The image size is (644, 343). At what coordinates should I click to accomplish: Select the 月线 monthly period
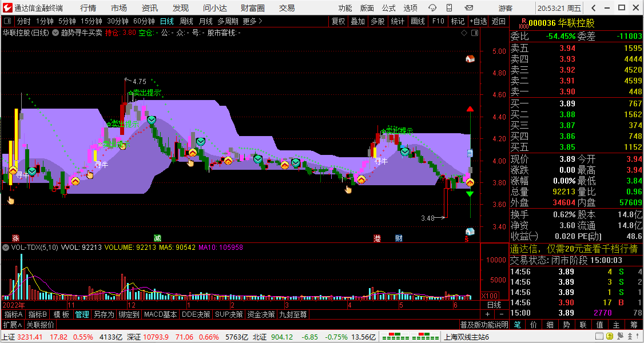[205, 21]
